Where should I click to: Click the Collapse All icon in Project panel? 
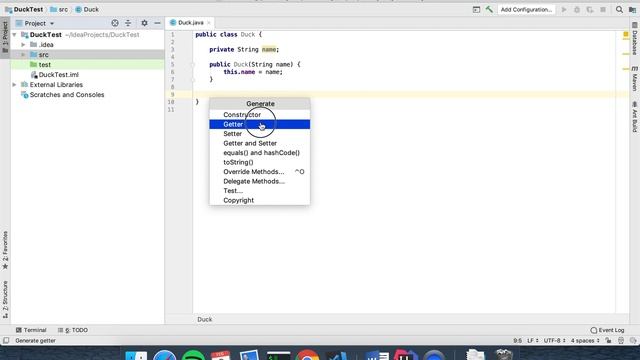(128, 23)
